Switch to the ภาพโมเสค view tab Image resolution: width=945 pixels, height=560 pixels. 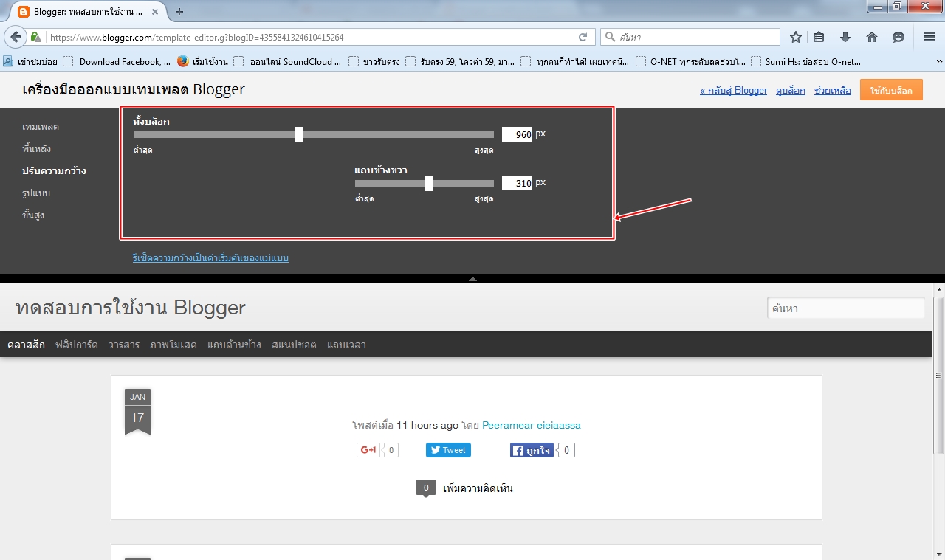[173, 345]
